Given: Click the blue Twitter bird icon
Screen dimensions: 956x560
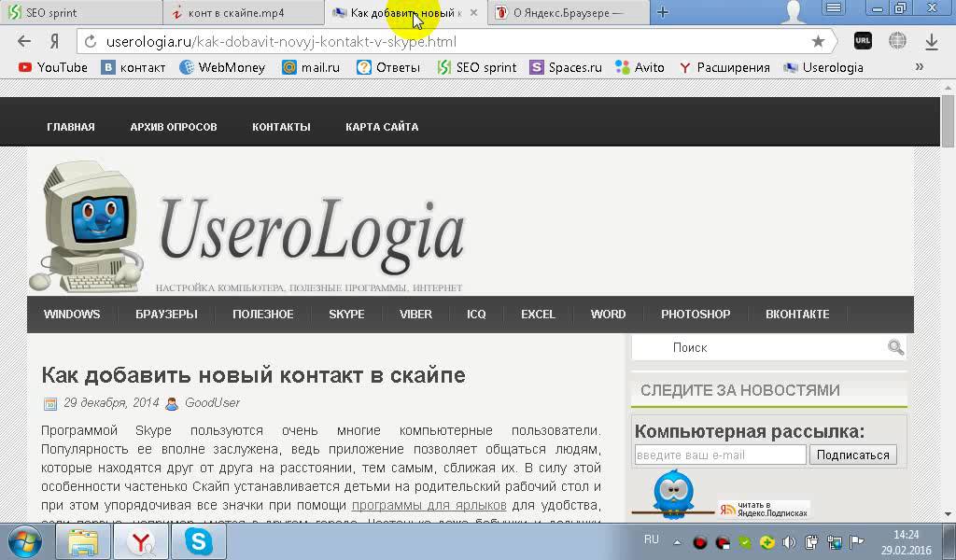Looking at the screenshot, I should (674, 493).
